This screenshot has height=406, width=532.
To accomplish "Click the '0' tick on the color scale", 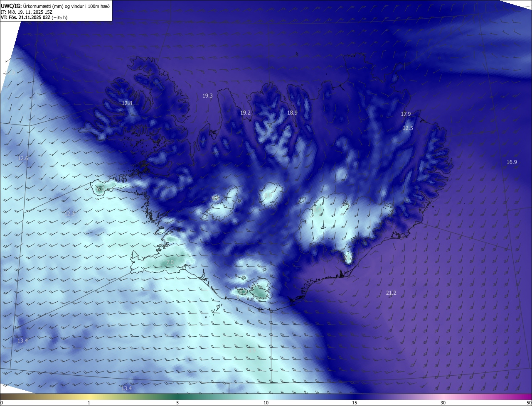I will (2, 403).
